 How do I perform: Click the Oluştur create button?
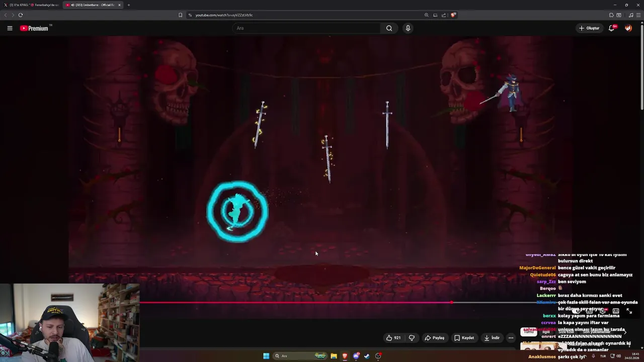589,28
